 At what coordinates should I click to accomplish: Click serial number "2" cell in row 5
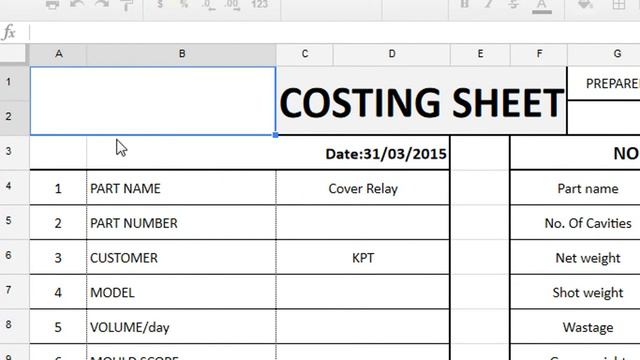click(x=58, y=223)
